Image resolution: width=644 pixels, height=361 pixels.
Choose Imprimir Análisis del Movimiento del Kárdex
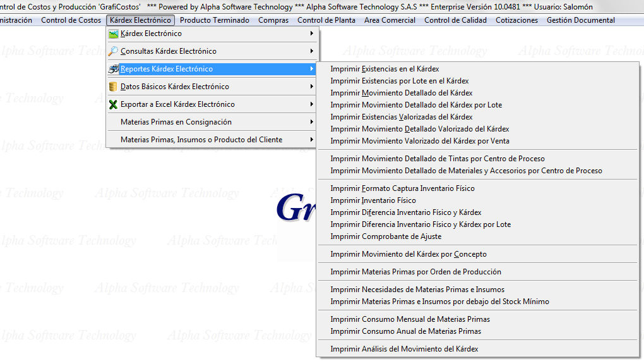tap(404, 349)
